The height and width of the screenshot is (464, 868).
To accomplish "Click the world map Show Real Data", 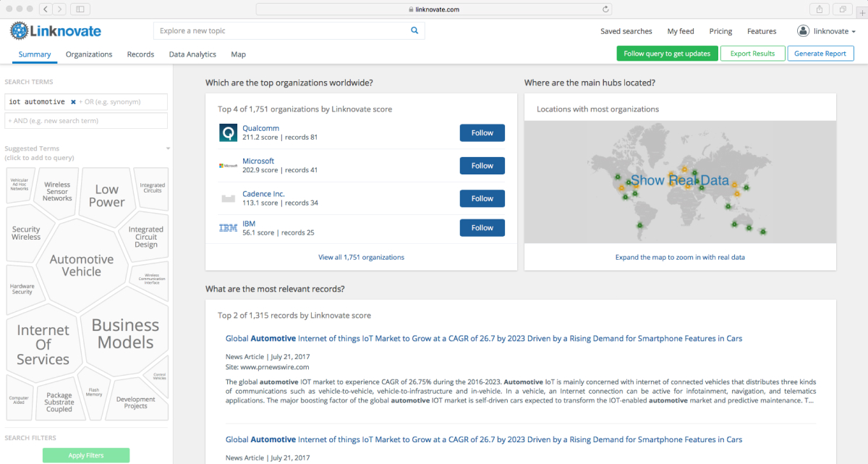I will pyautogui.click(x=679, y=180).
